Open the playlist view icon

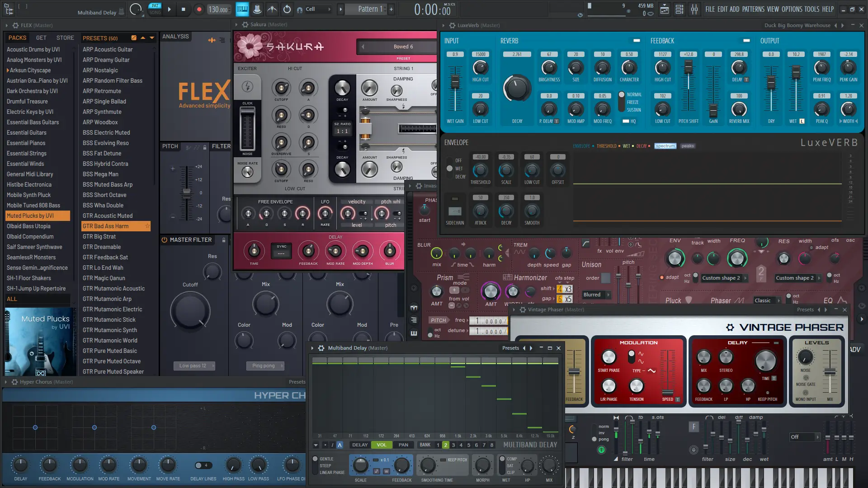coord(665,9)
